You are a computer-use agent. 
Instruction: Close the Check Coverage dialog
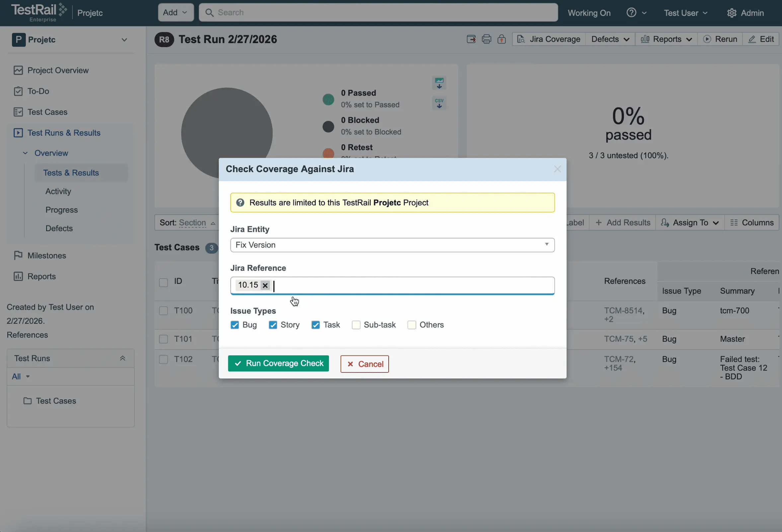pyautogui.click(x=557, y=169)
